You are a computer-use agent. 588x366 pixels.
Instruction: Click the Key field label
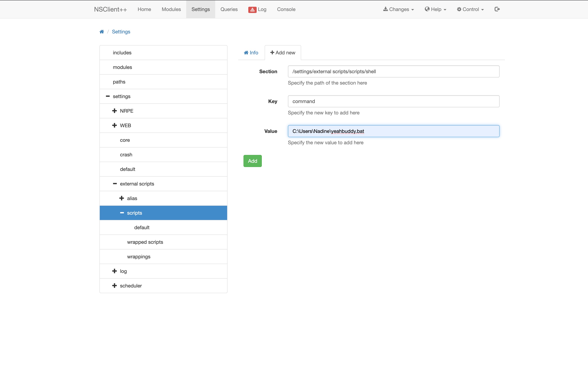coord(272,101)
